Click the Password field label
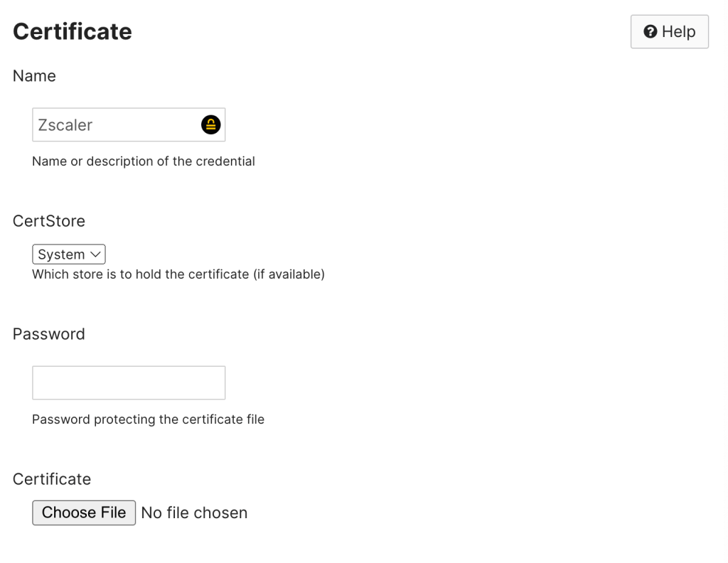The width and height of the screenshot is (728, 563). [49, 334]
